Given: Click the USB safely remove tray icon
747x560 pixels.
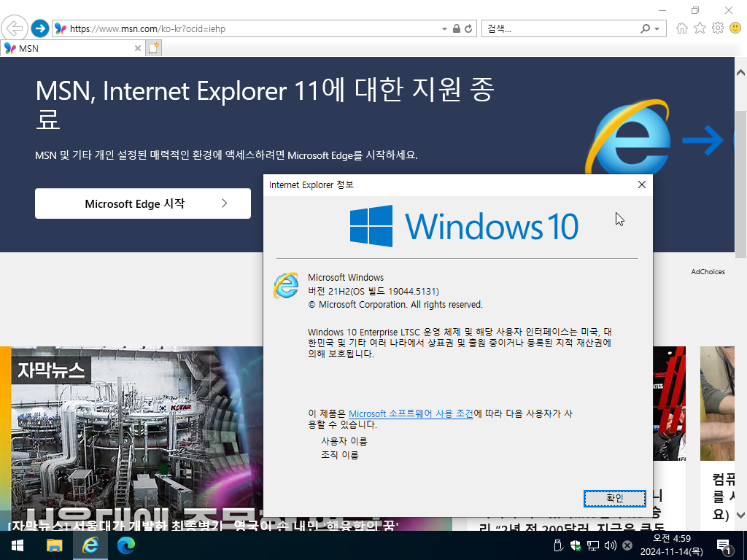Looking at the screenshot, I should click(x=558, y=545).
